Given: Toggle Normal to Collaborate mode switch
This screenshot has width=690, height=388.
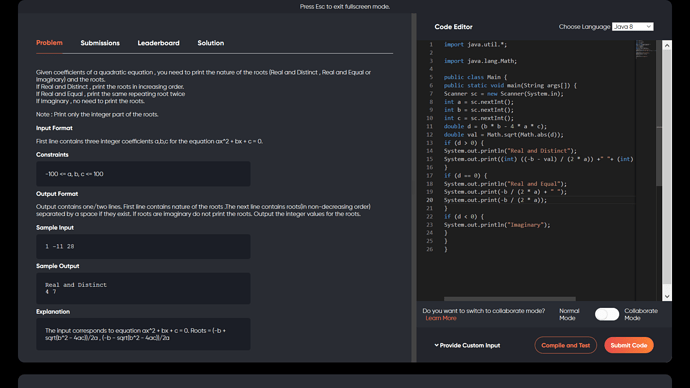Looking at the screenshot, I should [x=607, y=314].
